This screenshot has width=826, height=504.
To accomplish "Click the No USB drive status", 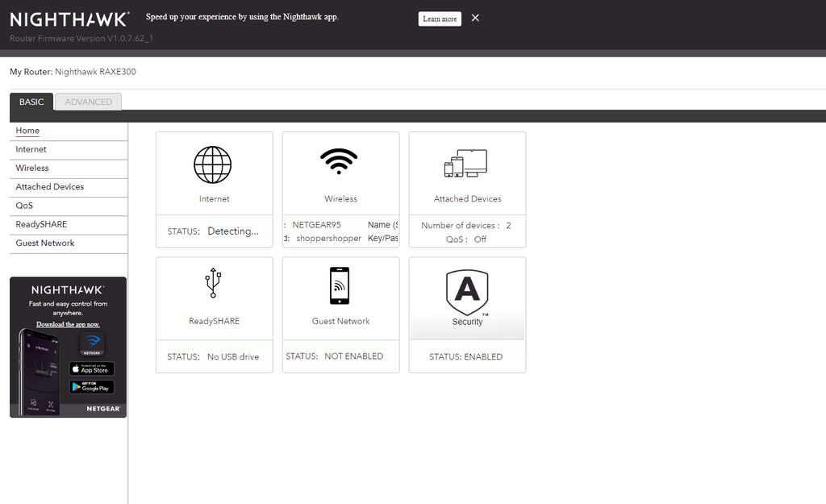I will coord(233,357).
